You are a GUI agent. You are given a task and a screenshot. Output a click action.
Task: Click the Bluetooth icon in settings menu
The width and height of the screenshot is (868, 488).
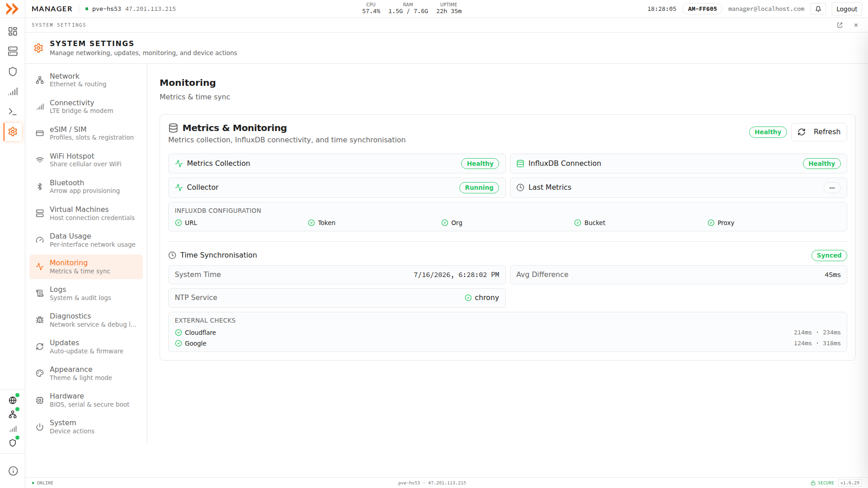[40, 187]
